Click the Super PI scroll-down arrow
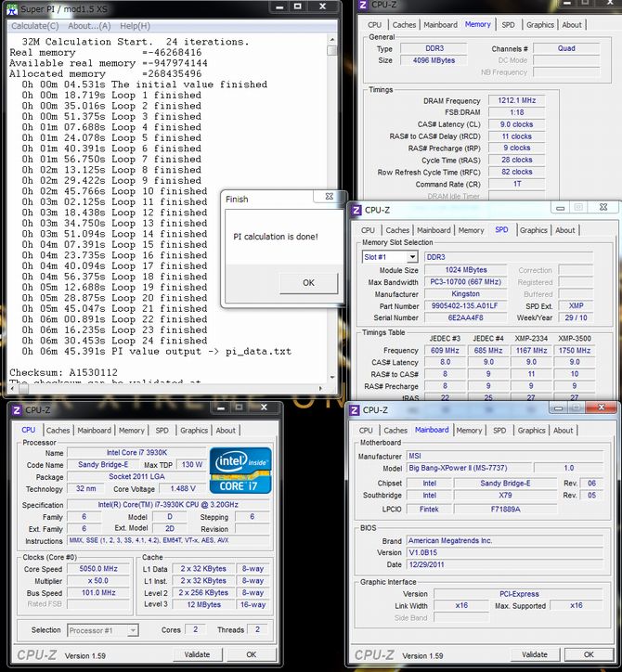The height and width of the screenshot is (672, 622). tap(332, 377)
